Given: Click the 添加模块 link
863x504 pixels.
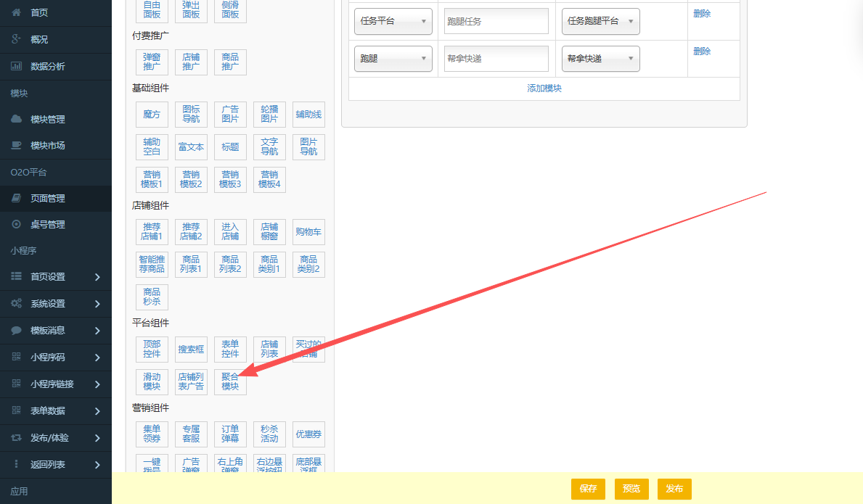Looking at the screenshot, I should click(544, 88).
